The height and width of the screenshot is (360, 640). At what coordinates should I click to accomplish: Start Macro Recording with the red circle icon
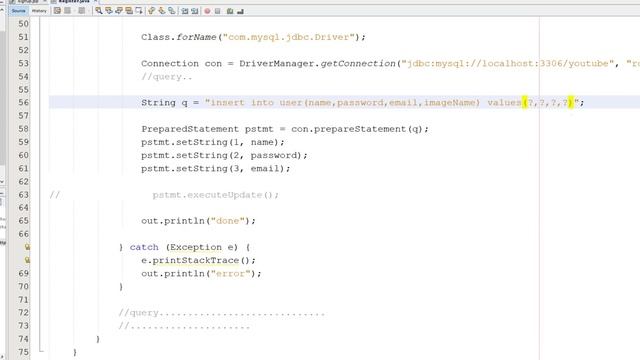point(207,11)
